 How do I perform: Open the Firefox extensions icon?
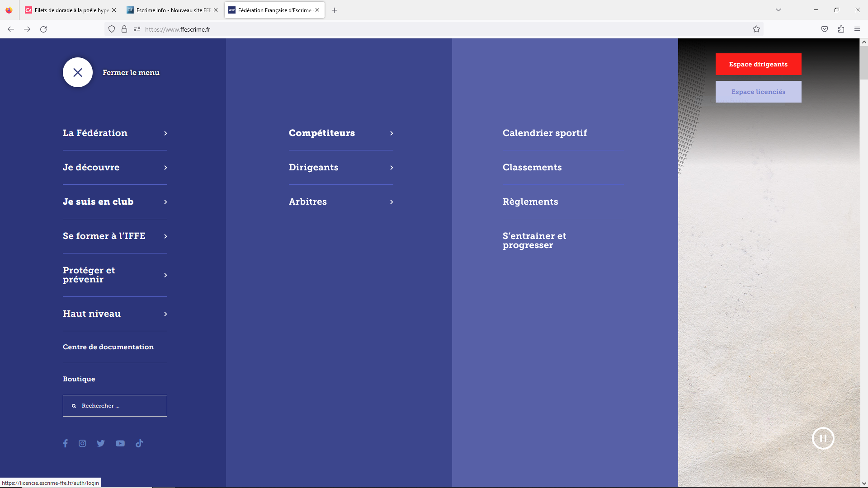tap(841, 29)
